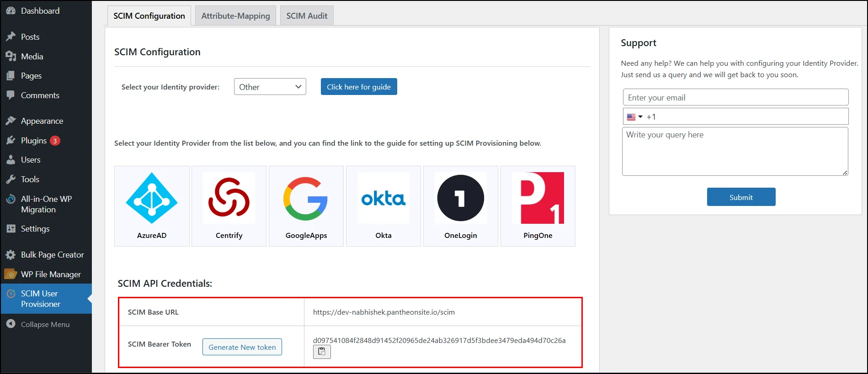Screen dimensions: 868x374
Task: Click the Bulk Page Creator gear icon
Action: coord(11,254)
